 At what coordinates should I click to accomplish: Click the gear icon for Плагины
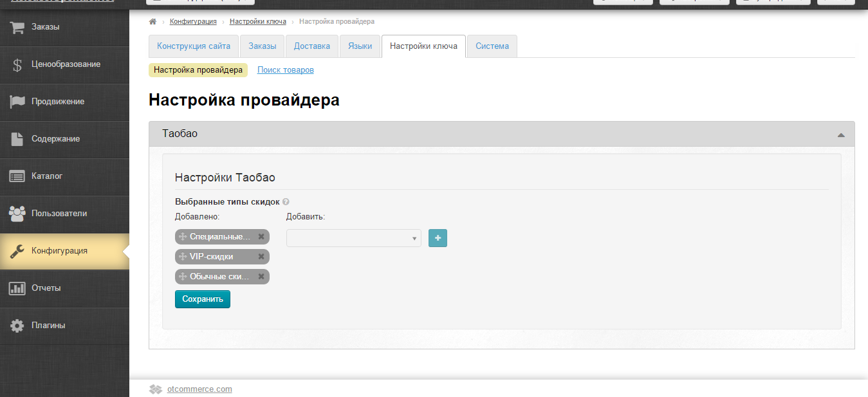pos(17,326)
